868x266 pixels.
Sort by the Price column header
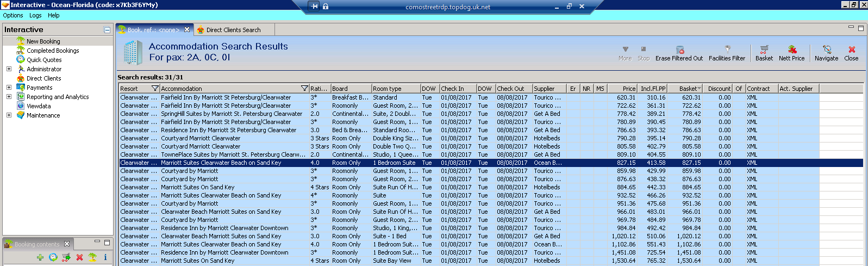(x=622, y=88)
